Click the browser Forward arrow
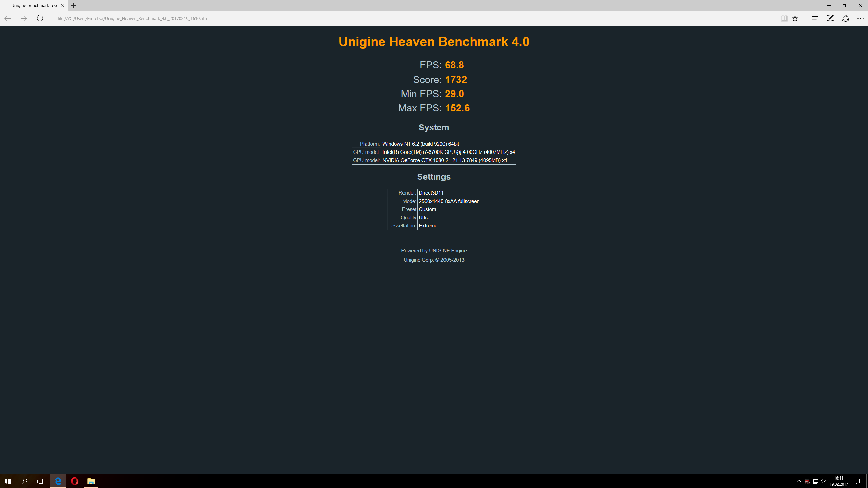This screenshot has height=488, width=868. [24, 18]
